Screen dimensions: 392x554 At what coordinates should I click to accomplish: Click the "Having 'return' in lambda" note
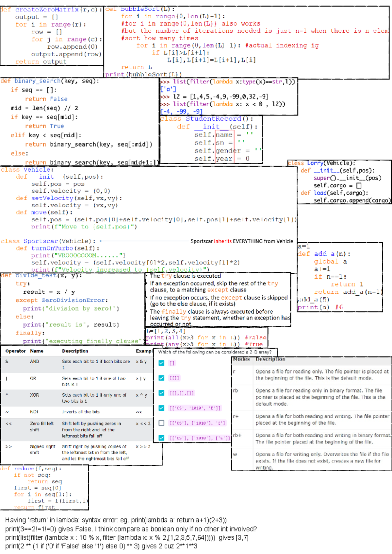point(116,520)
